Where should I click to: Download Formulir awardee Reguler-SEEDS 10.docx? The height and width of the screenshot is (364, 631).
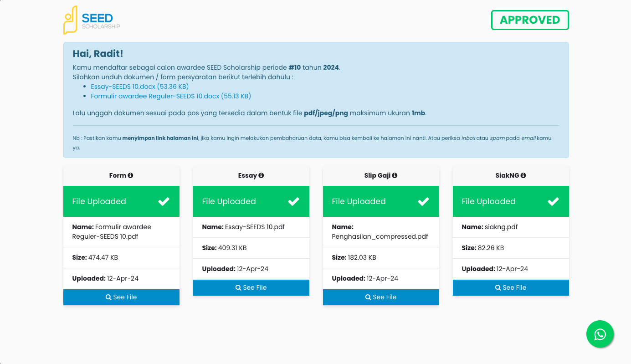[171, 96]
